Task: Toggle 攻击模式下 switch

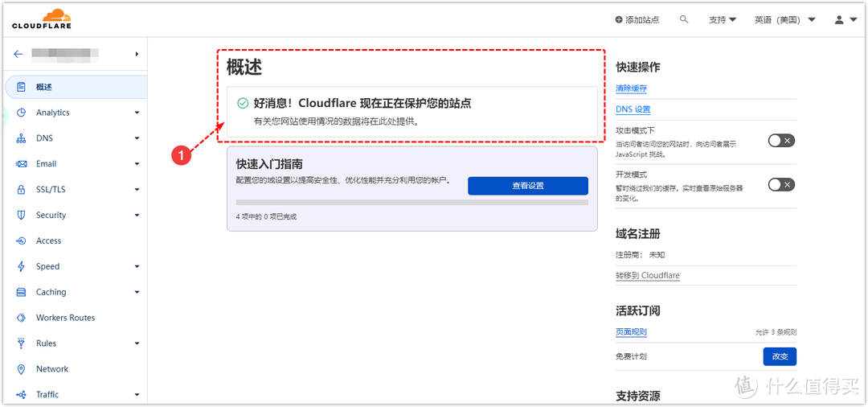Action: (782, 140)
